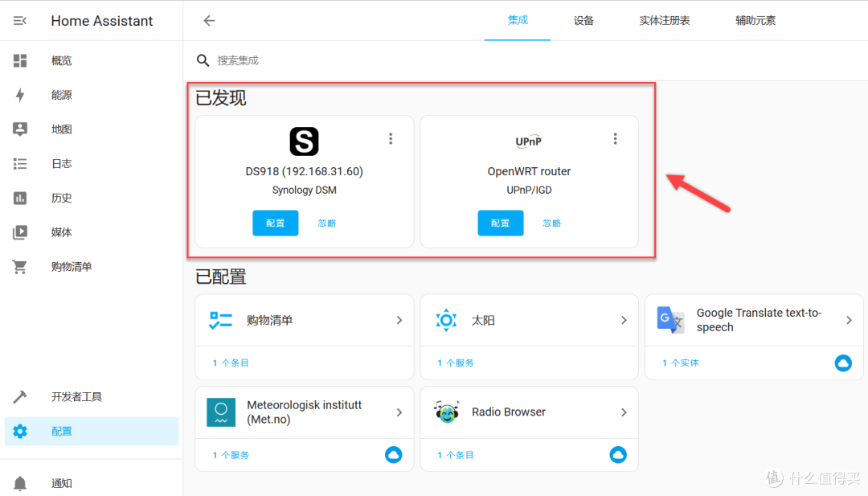Click the 配置 gear icon in sidebar
The image size is (868, 496).
click(x=20, y=431)
